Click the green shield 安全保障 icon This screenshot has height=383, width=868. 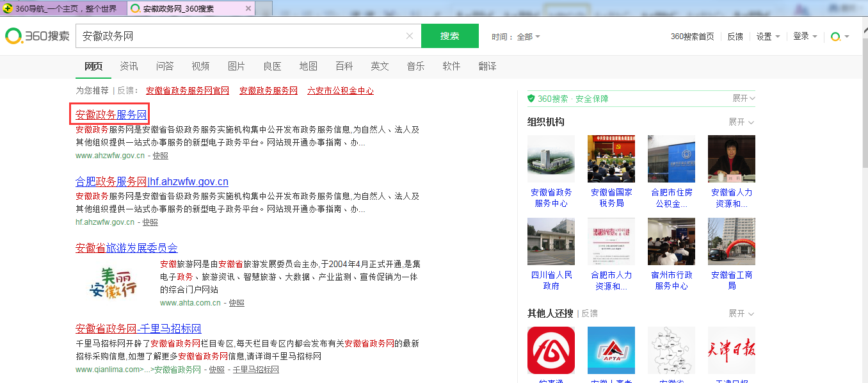(x=531, y=99)
